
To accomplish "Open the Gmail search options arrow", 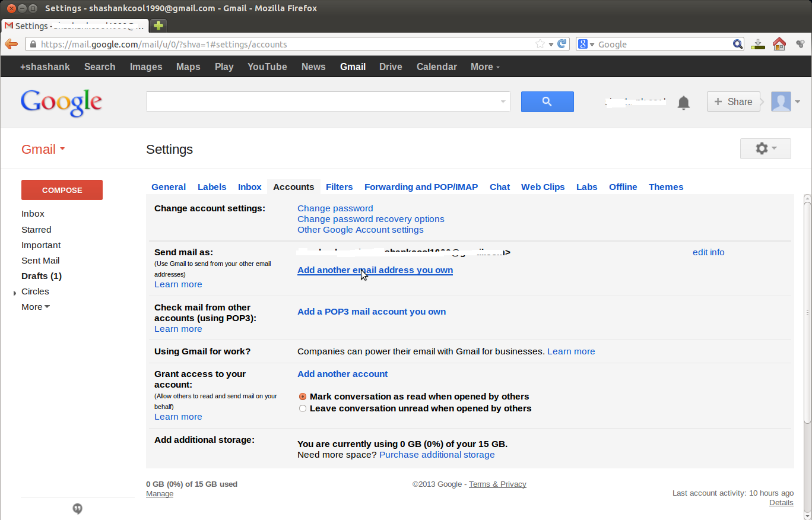I will coord(504,102).
